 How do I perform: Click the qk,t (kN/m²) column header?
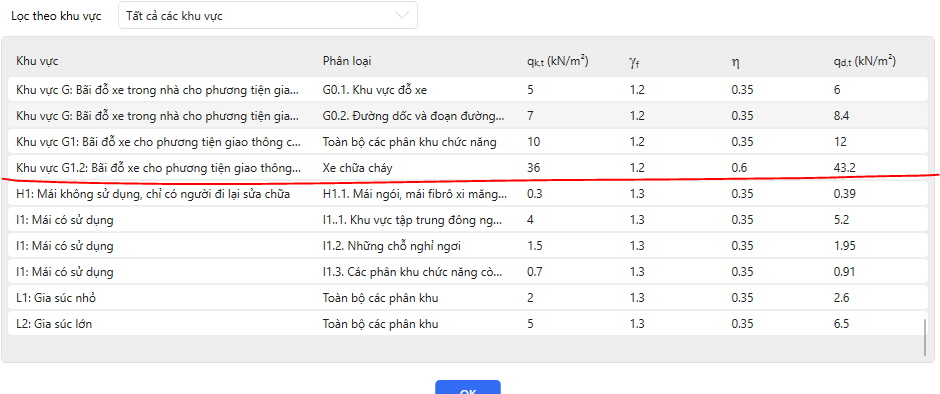(557, 61)
